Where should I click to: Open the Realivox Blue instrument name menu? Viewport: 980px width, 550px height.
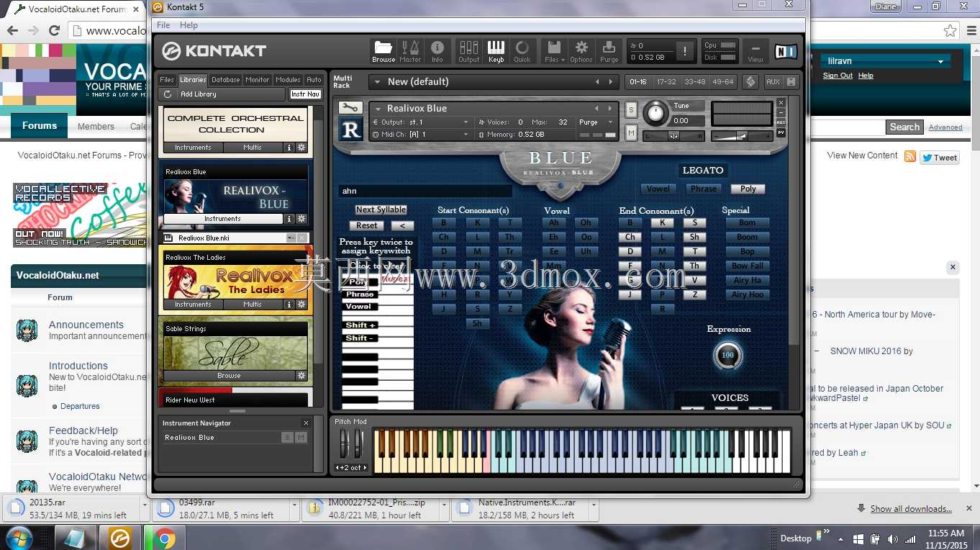click(494, 109)
